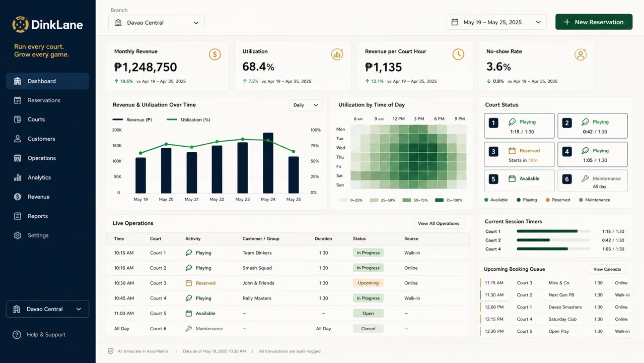Select the Rally Masters customer cell
Image resolution: width=644 pixels, height=363 pixels.
[x=257, y=298]
